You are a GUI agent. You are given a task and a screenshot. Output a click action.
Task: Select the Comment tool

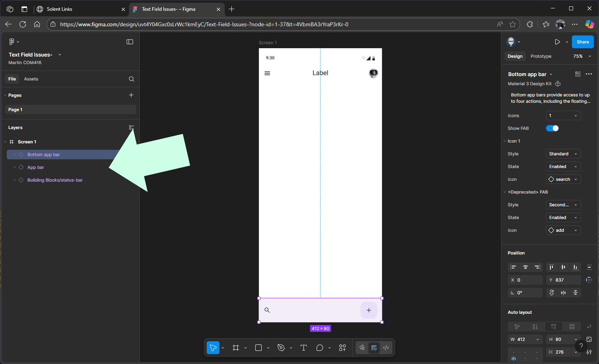319,348
